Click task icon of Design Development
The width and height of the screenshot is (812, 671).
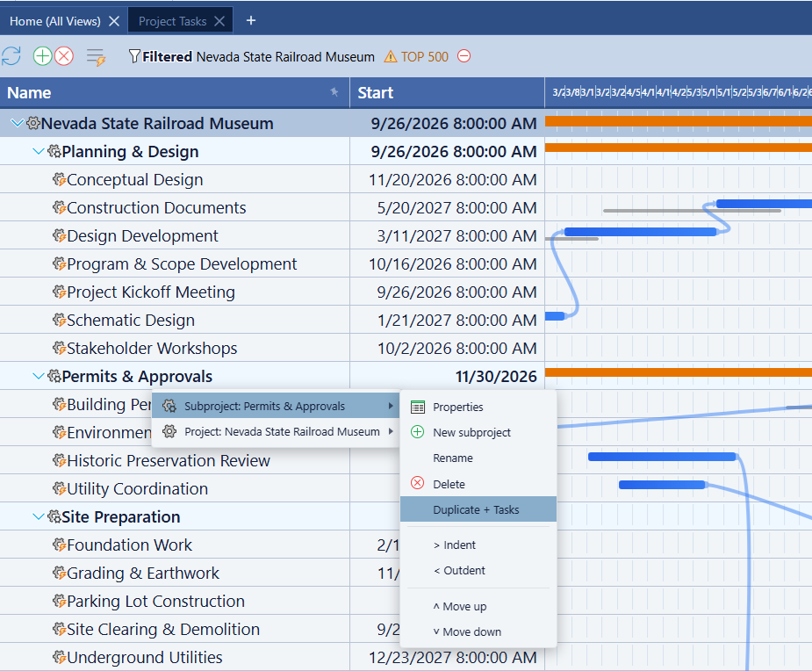tap(59, 235)
